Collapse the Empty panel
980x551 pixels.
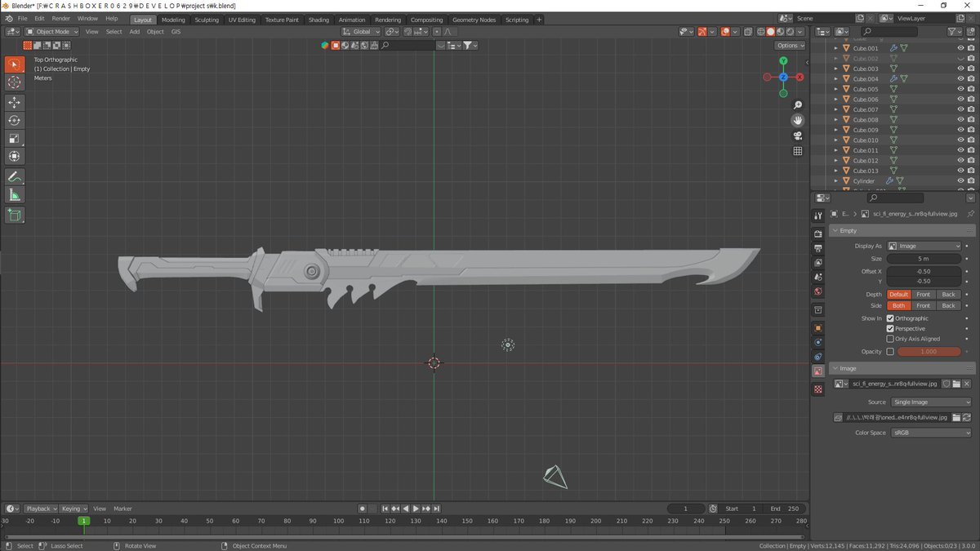tap(903, 231)
